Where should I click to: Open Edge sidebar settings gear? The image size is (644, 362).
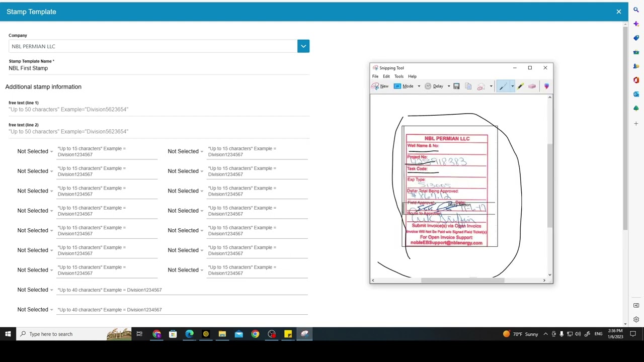click(x=636, y=319)
